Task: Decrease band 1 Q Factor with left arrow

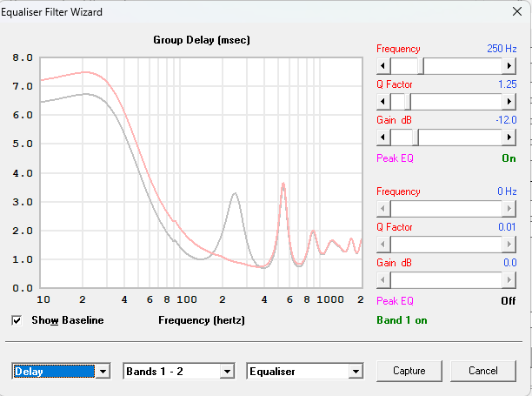Action: (x=383, y=101)
